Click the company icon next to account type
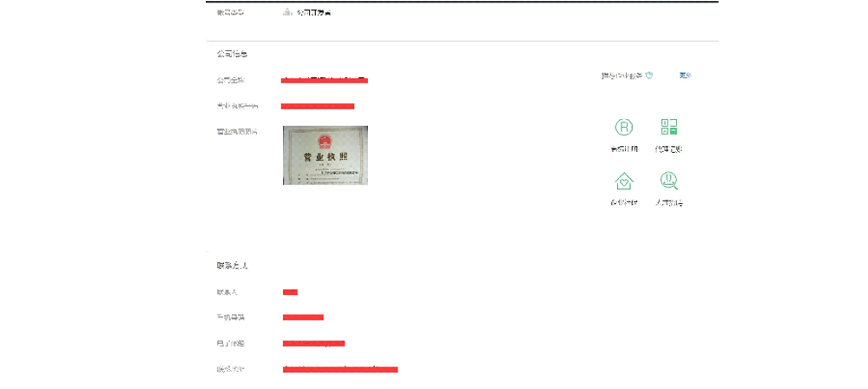The width and height of the screenshot is (868, 389). tap(287, 13)
